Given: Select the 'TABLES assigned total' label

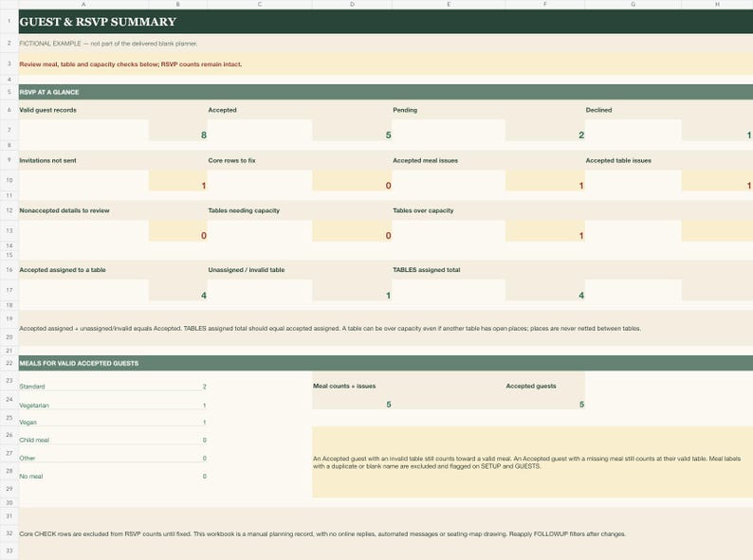Looking at the screenshot, I should 427,270.
